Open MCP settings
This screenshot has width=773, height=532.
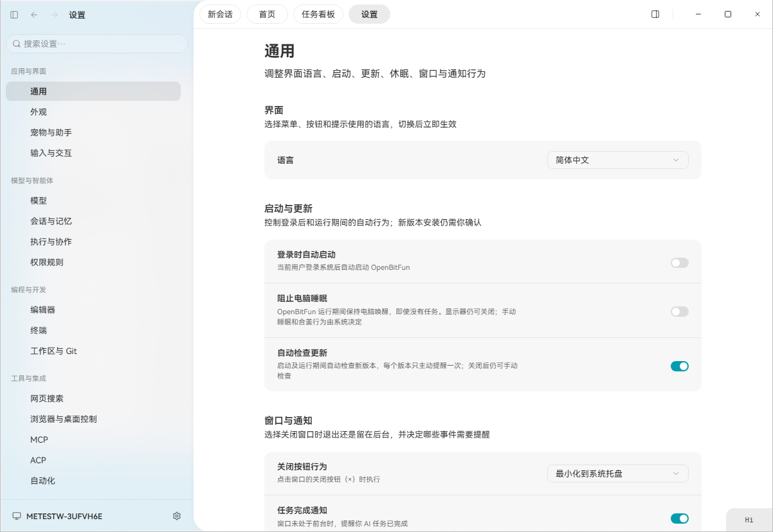(x=93, y=439)
